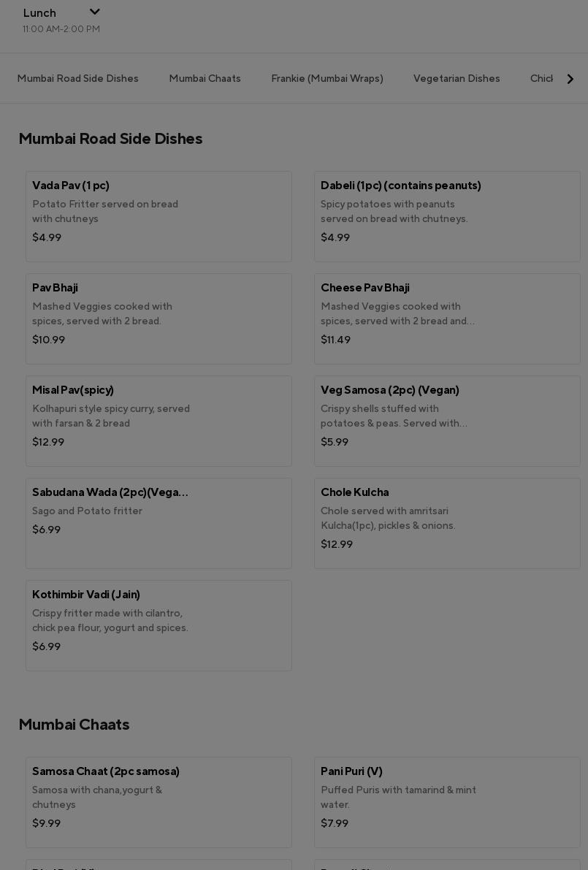Open the Sabudana Wada (2pc) card
This screenshot has width=588, height=870.
[x=159, y=523]
